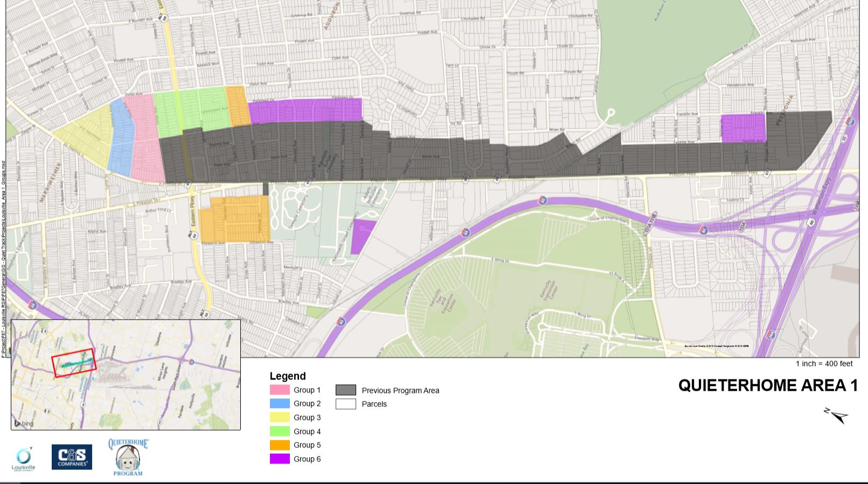The image size is (868, 484).
Task: Click the purple Group 6 block near Franklin Ave
Action: [x=743, y=128]
